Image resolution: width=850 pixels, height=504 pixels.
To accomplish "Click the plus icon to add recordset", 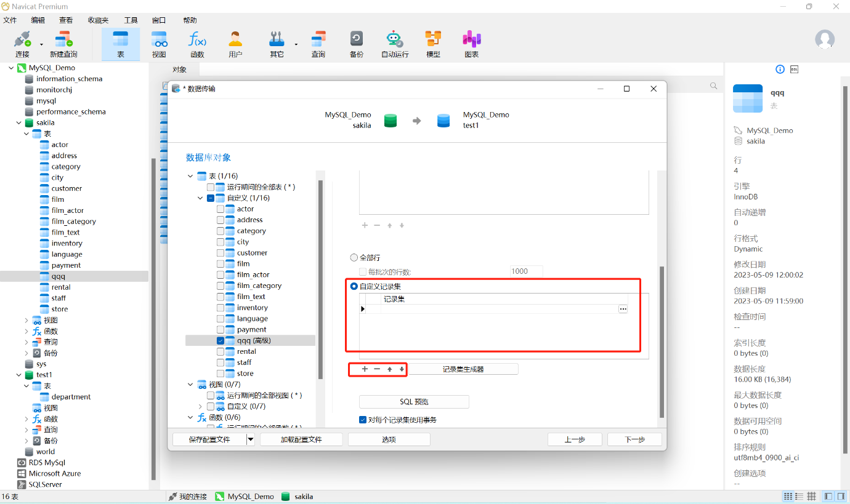I will pos(365,369).
